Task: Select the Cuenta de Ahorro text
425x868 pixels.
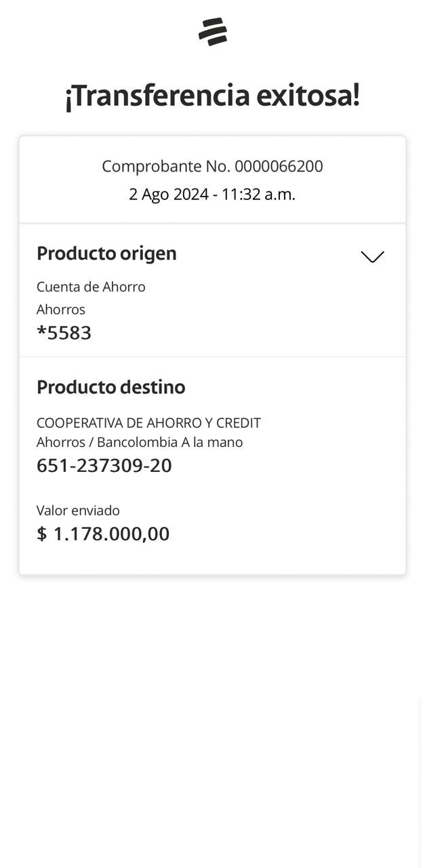Action: coord(91,287)
